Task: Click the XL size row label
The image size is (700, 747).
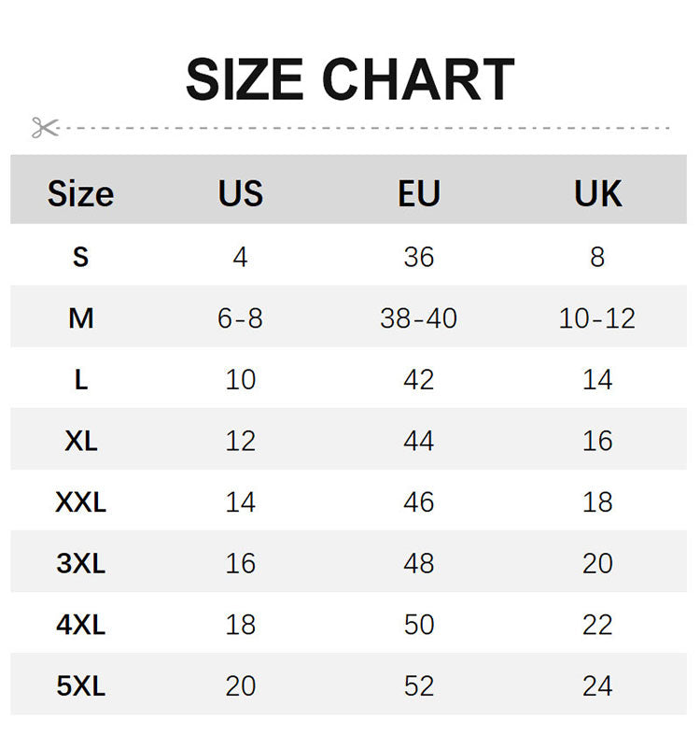Action: (x=81, y=441)
